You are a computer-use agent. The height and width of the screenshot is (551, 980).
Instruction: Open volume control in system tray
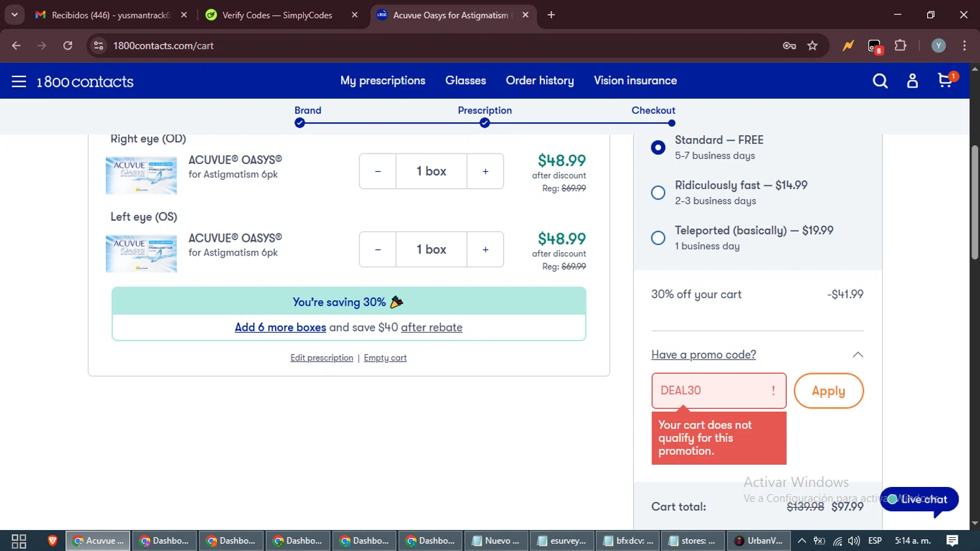853,541
